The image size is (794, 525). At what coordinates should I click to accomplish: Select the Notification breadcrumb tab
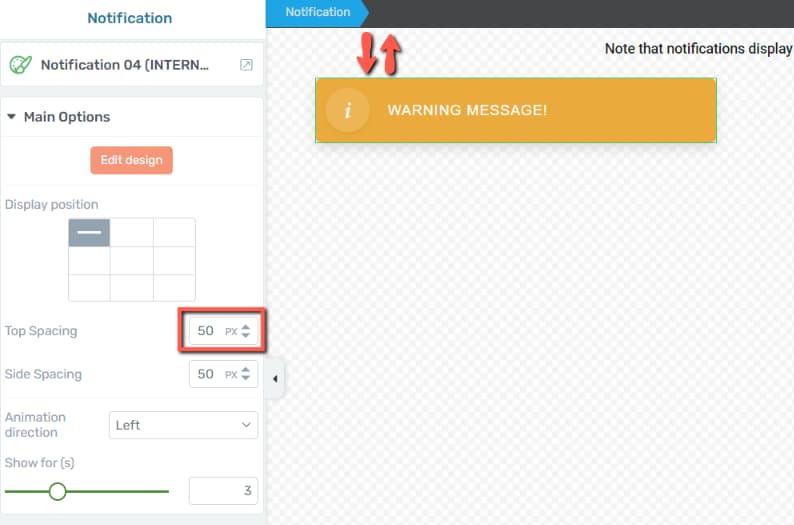click(x=317, y=12)
